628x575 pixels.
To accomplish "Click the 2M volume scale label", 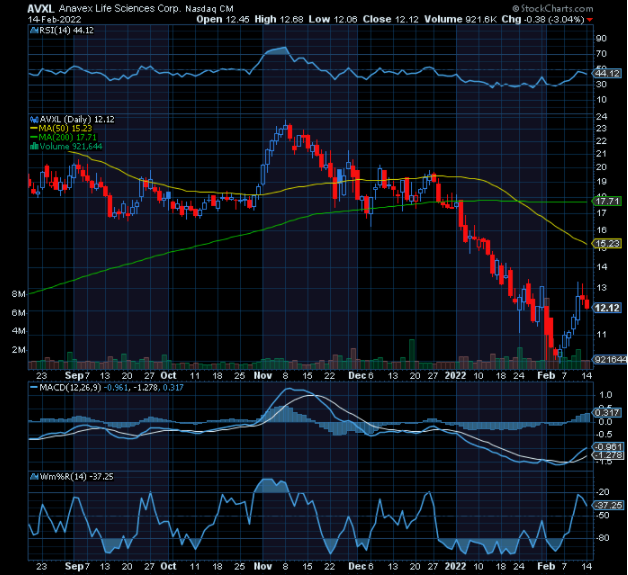I will coord(18,350).
